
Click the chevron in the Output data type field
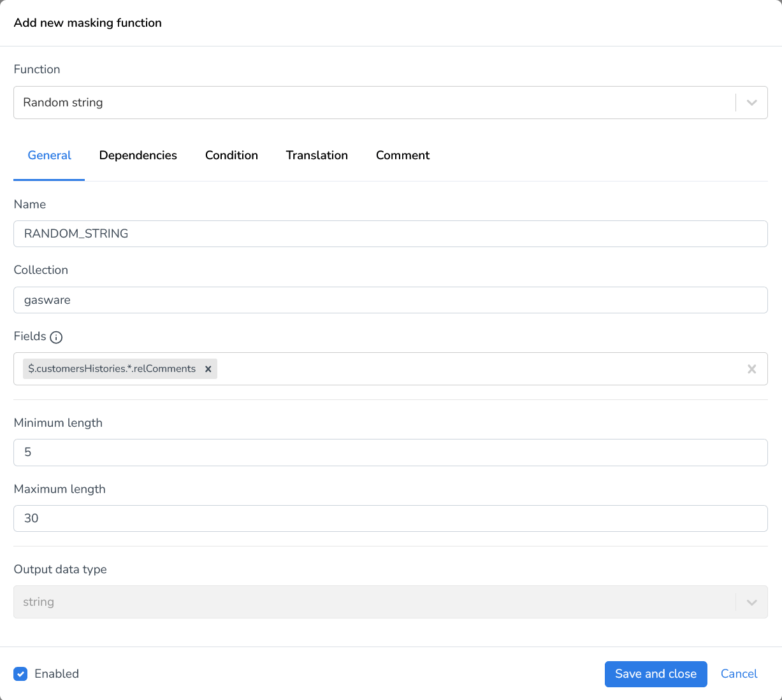coord(751,602)
